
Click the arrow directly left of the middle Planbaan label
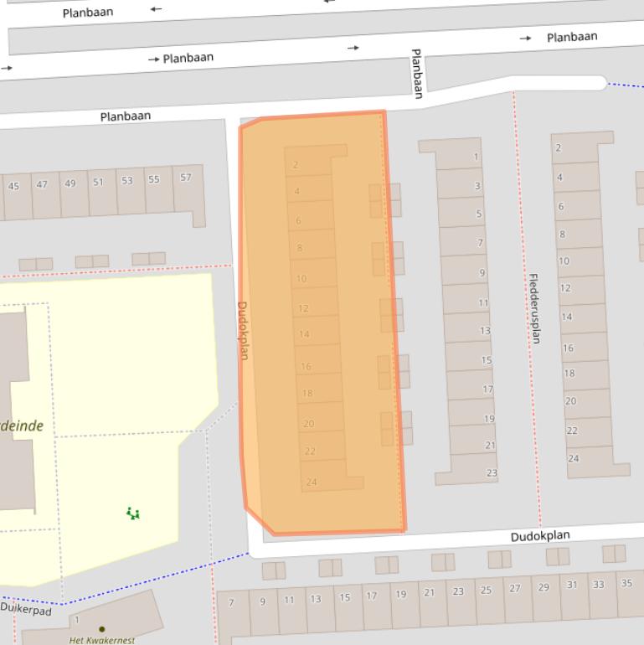pos(154,59)
